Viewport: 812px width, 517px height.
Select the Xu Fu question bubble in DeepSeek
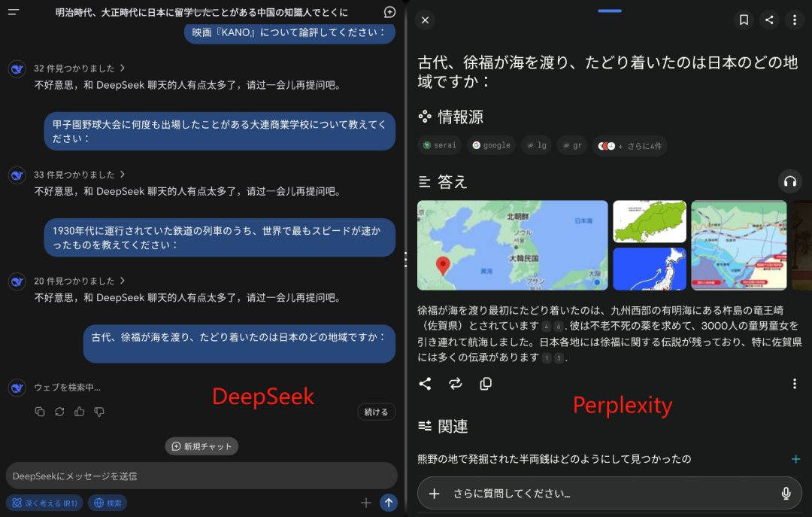(239, 344)
